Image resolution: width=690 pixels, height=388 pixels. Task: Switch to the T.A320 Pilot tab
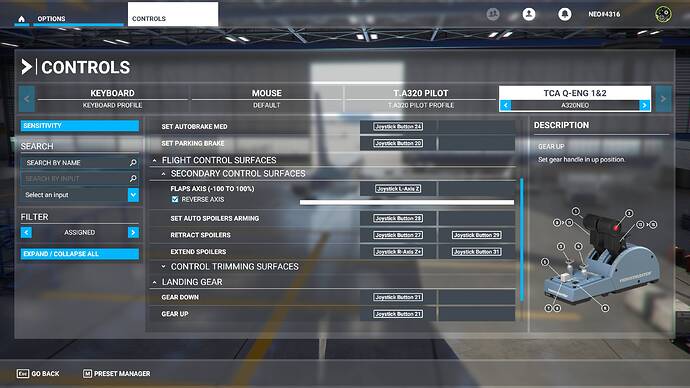tap(421, 99)
